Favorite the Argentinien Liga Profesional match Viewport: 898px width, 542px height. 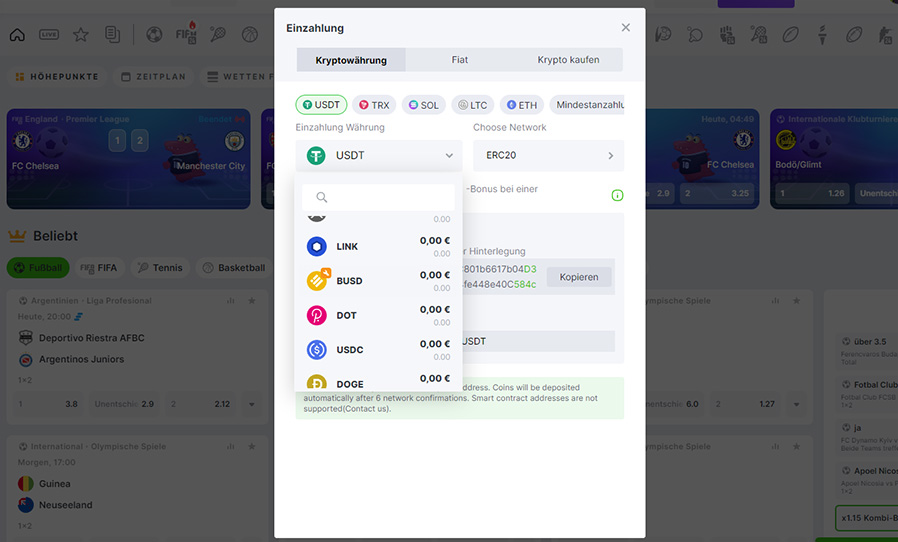(x=251, y=300)
